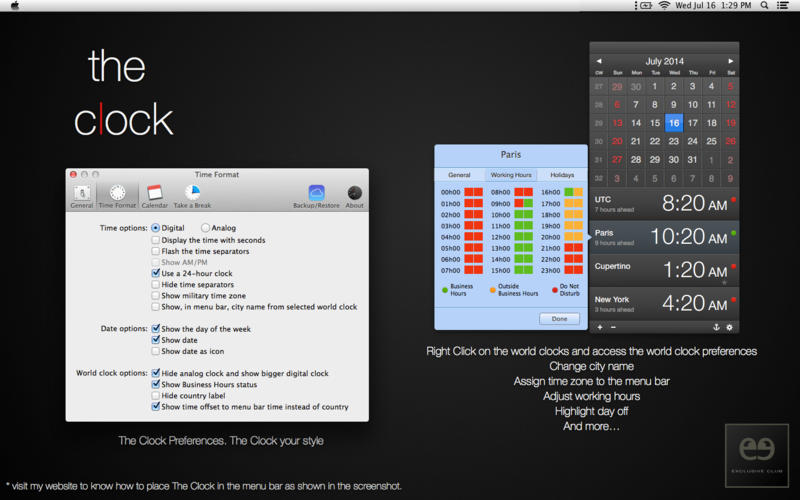The image size is (800, 500).
Task: Click the menu bar date and time
Action: pos(713,6)
